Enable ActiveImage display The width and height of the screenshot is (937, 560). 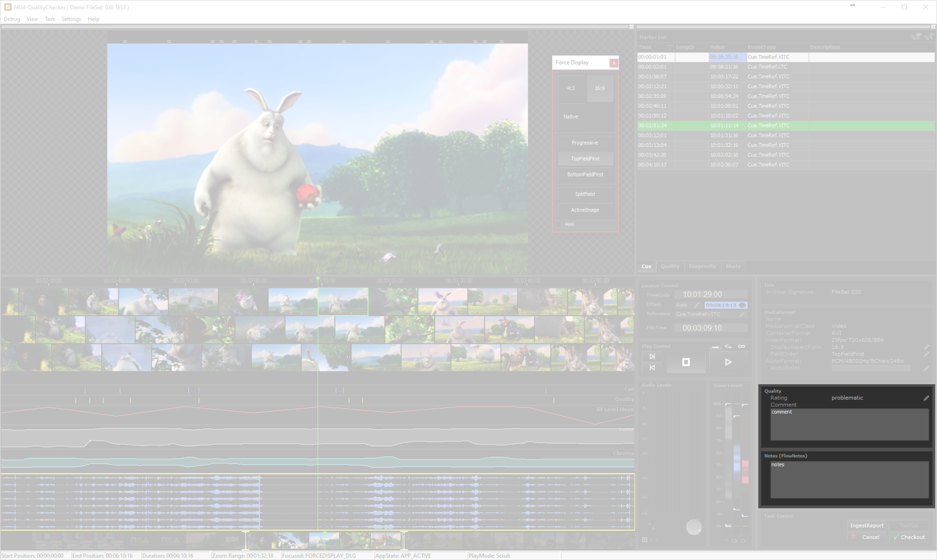click(x=585, y=210)
